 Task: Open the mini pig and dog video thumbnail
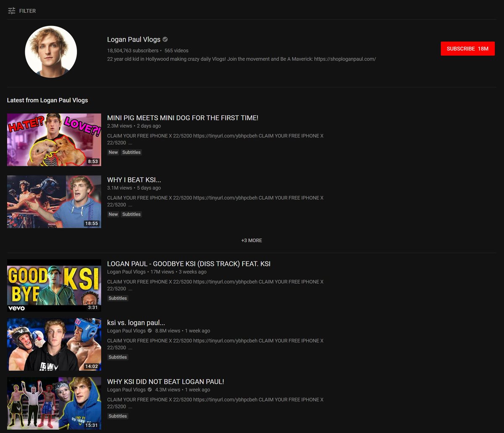tap(54, 140)
